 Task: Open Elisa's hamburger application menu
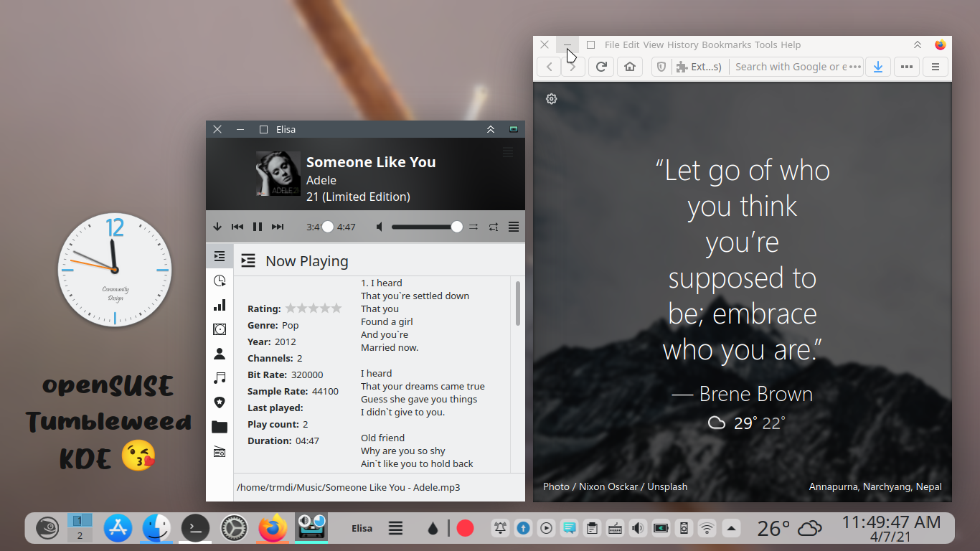coord(514,227)
